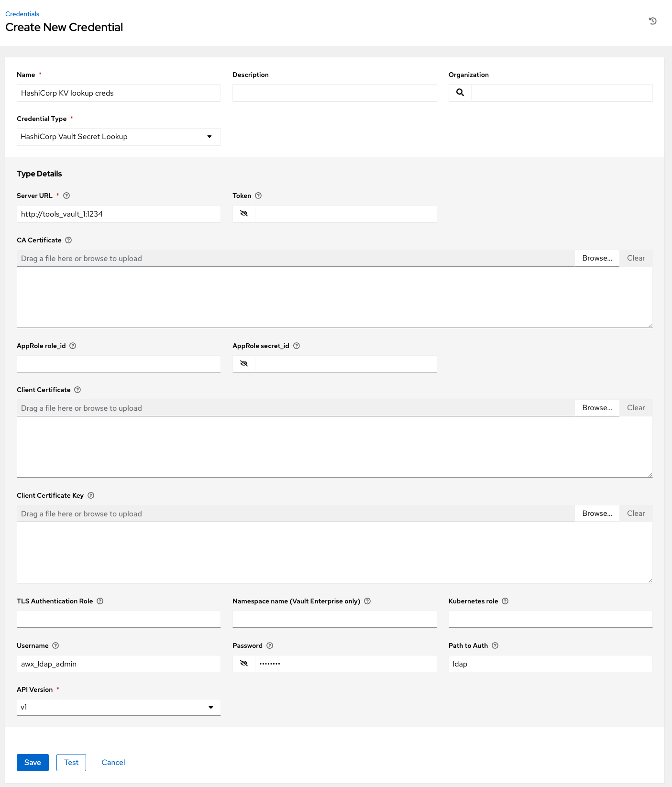
Task: Click into the Description field
Action: [335, 93]
